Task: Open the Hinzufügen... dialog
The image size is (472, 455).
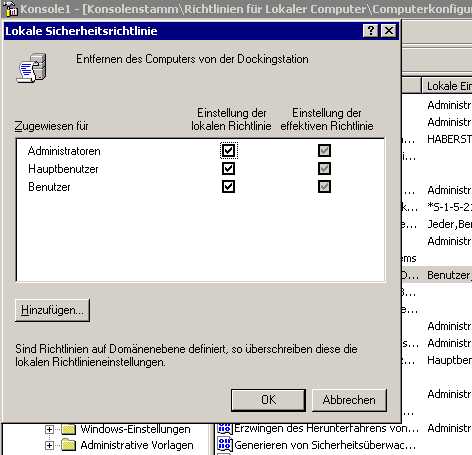Action: pyautogui.click(x=52, y=310)
